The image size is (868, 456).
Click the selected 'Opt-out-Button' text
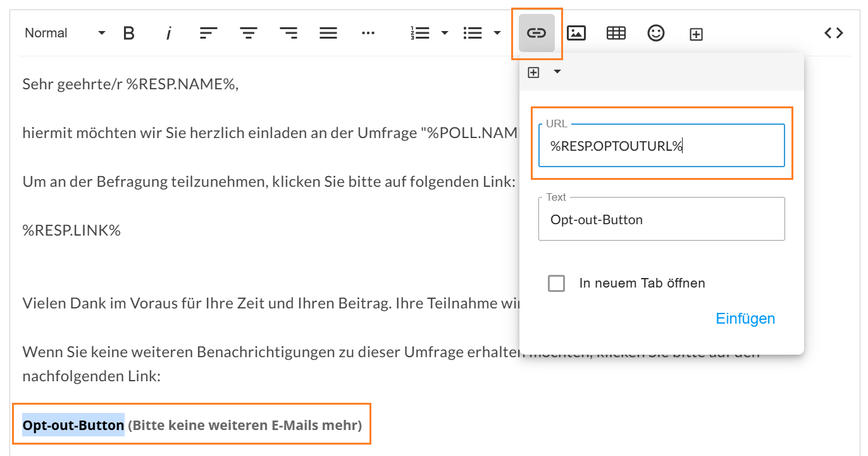73,425
